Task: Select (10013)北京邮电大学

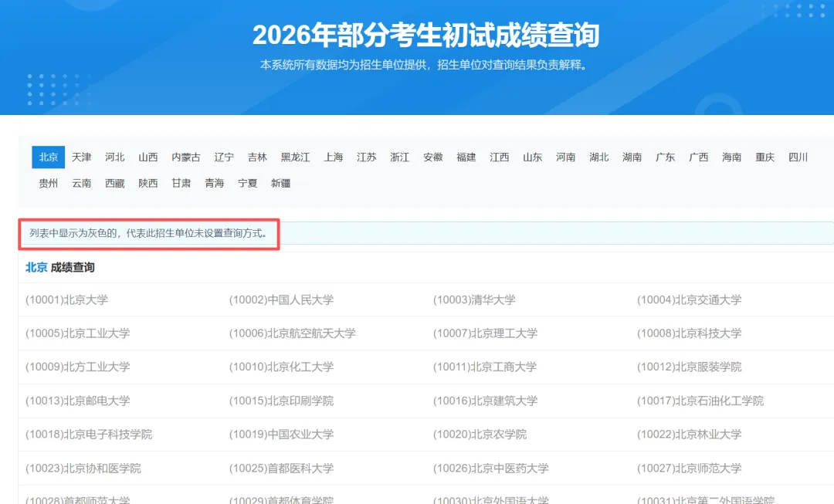Action: 78,401
